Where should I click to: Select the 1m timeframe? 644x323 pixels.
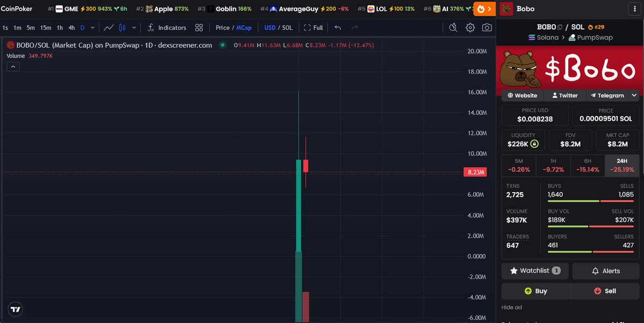tap(17, 27)
